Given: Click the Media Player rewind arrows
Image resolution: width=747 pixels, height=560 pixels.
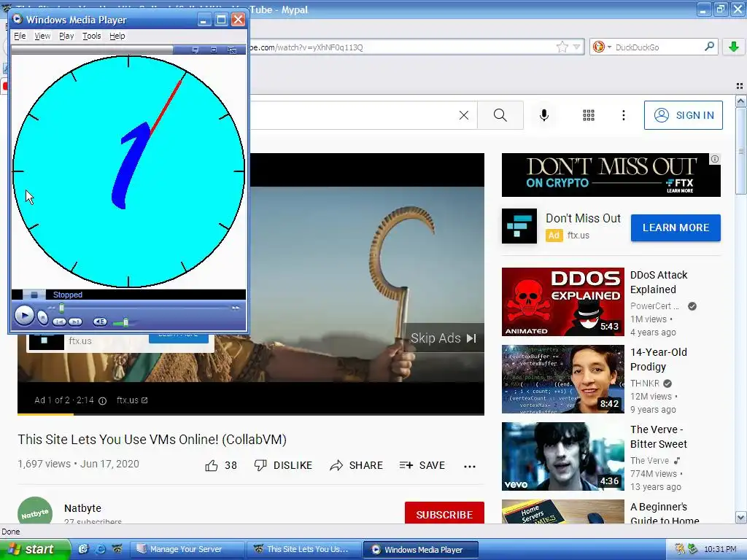Looking at the screenshot, I should (x=51, y=308).
